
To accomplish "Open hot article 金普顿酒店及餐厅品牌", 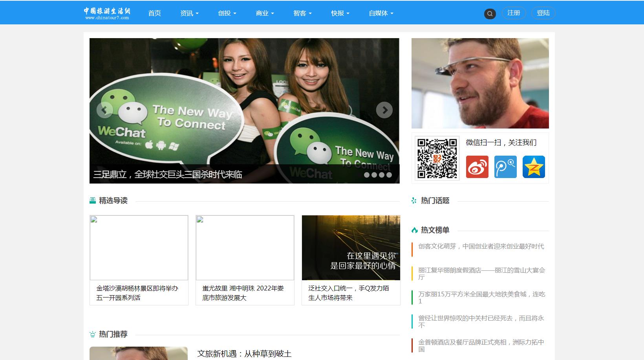I will (481, 345).
